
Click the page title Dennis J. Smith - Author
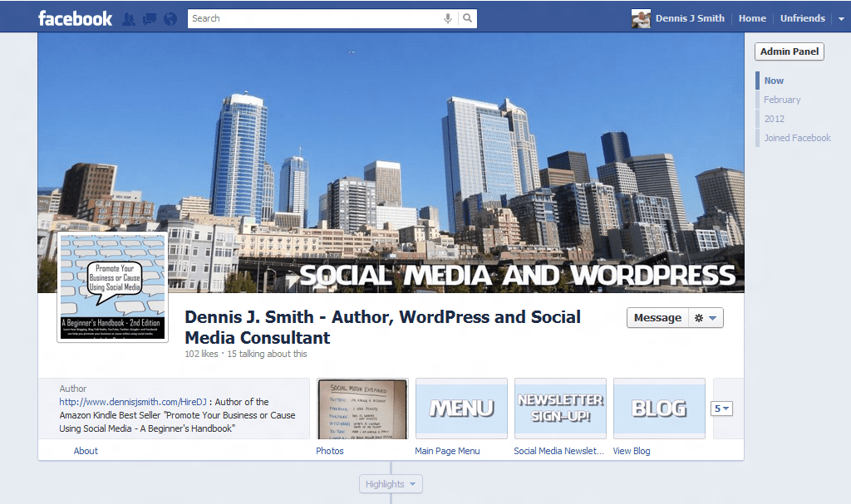coord(382,327)
